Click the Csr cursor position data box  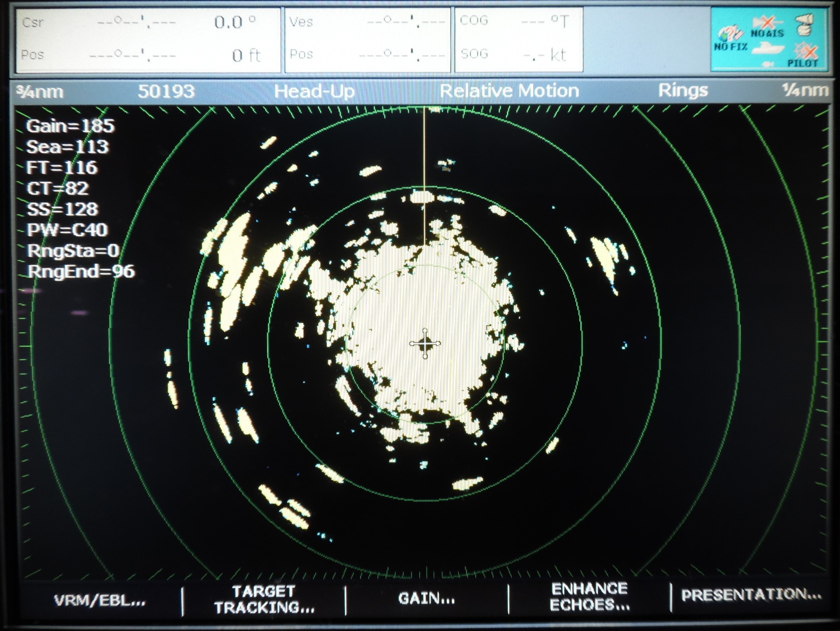(x=148, y=39)
